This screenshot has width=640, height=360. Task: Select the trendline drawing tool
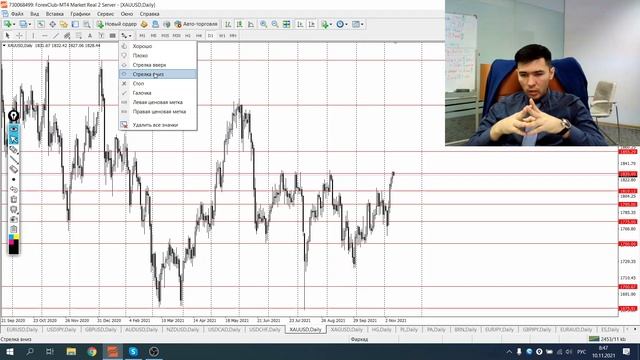[x=56, y=36]
